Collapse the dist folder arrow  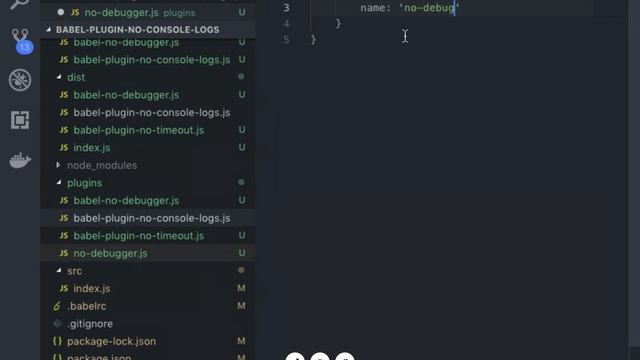[x=59, y=77]
